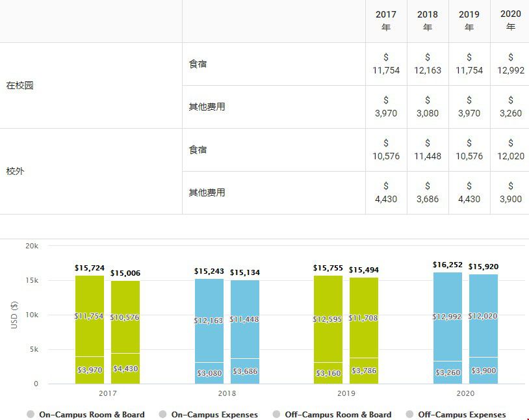The height and width of the screenshot is (420, 529).
Task: Click the $15,494 total label
Action: click(364, 269)
